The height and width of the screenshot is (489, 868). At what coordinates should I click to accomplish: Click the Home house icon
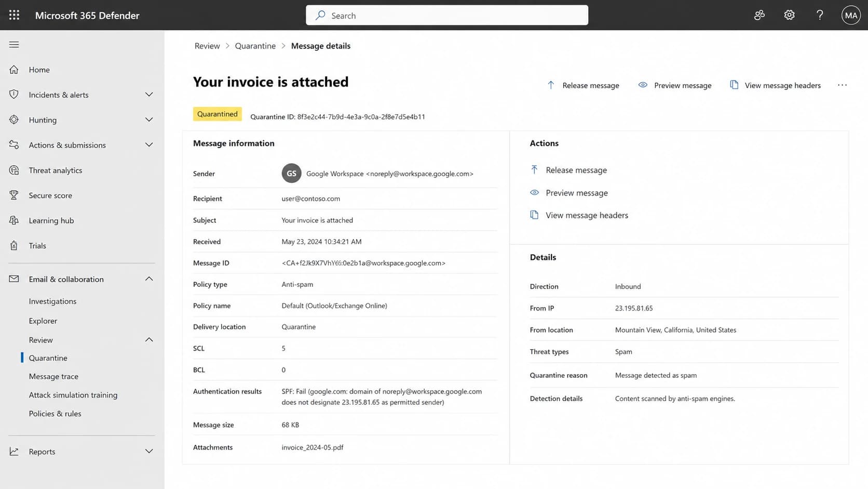(x=14, y=70)
